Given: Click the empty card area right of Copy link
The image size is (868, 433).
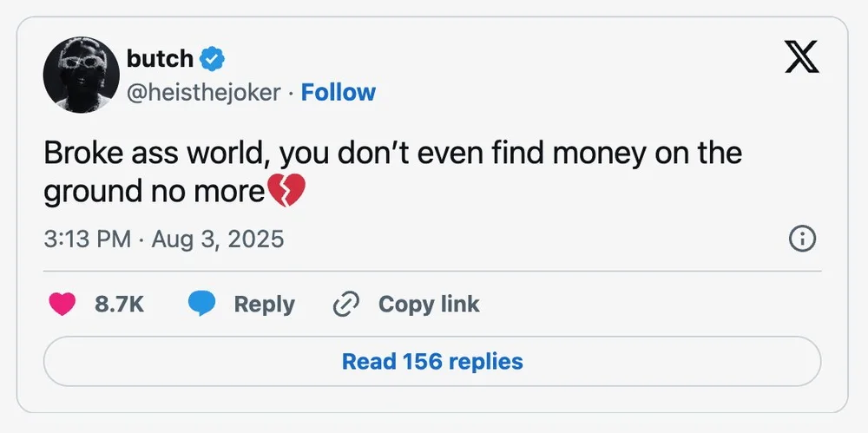Looking at the screenshot, I should pos(651,305).
